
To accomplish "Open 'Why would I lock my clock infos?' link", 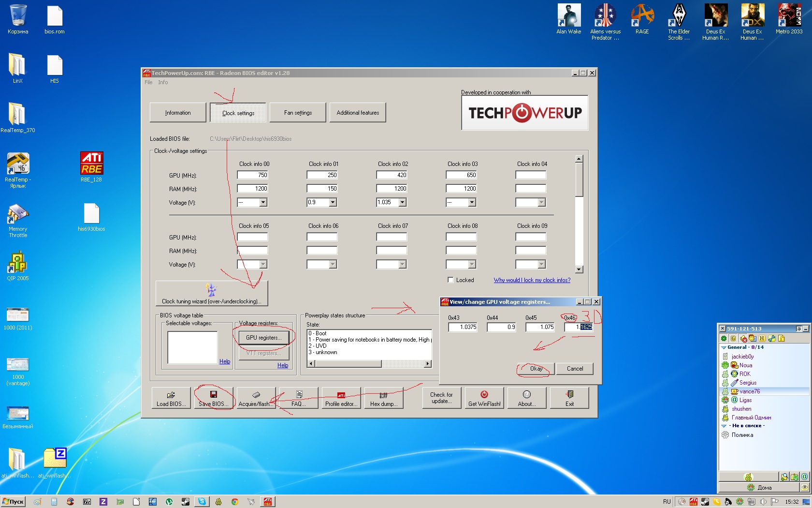I will pos(532,280).
